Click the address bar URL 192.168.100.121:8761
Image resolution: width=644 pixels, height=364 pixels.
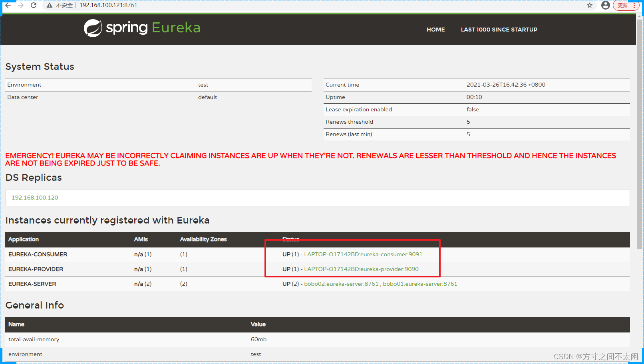108,5
